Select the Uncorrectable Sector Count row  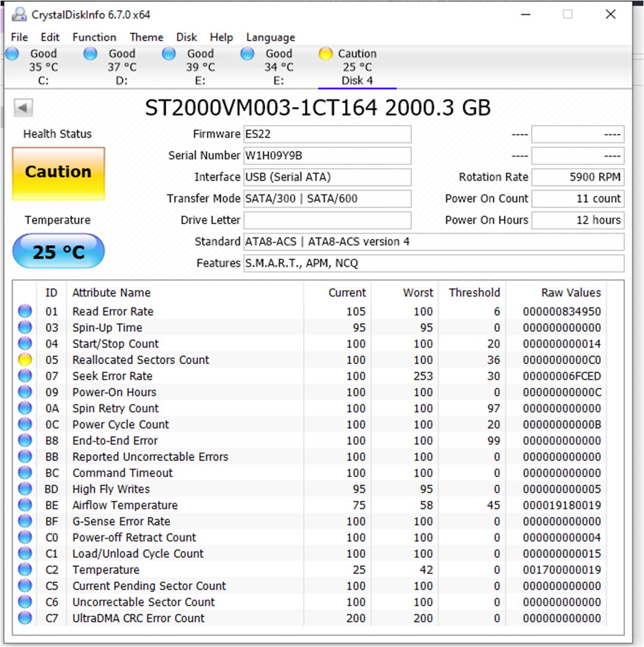click(309, 602)
